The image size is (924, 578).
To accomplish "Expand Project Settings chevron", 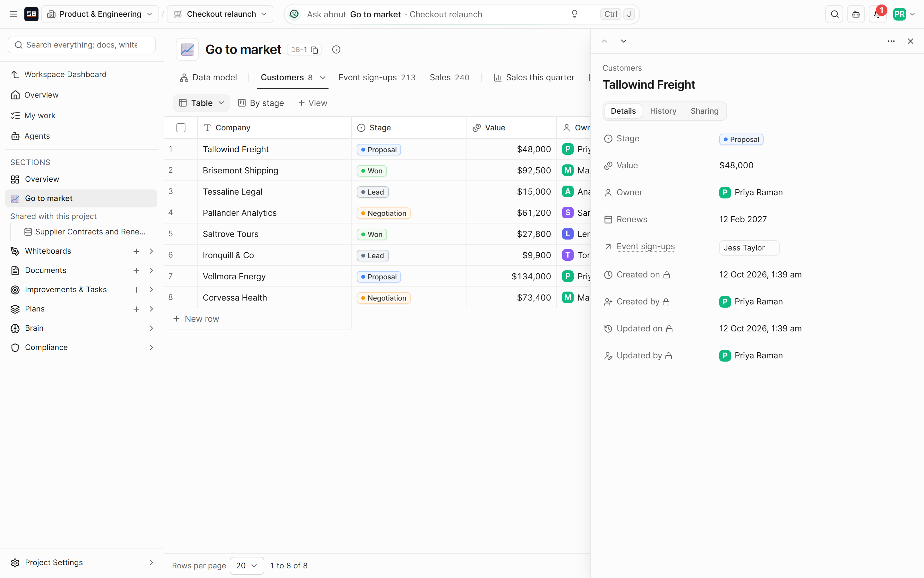I will click(151, 562).
